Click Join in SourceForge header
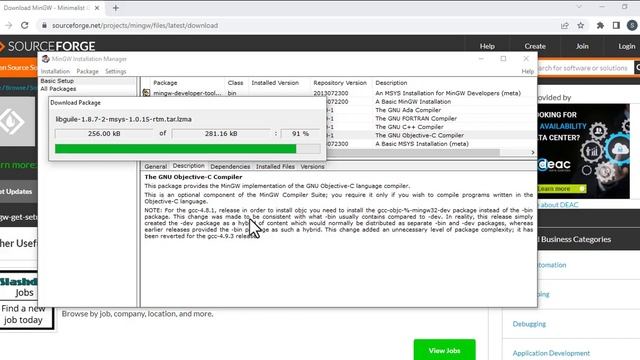 [582, 46]
